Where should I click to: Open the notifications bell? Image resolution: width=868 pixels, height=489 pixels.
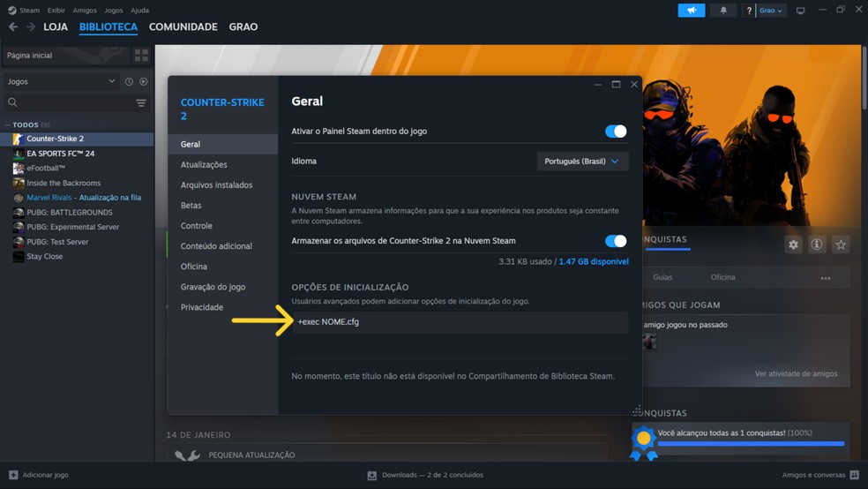point(723,11)
